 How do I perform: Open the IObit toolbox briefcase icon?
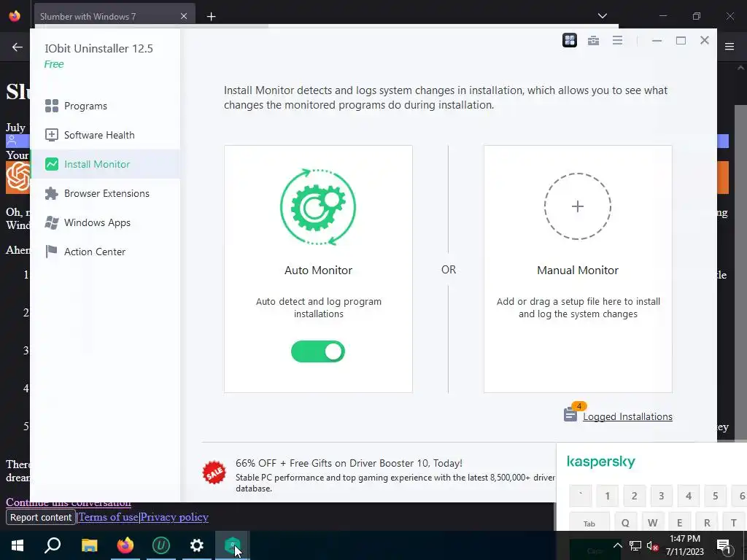593,41
